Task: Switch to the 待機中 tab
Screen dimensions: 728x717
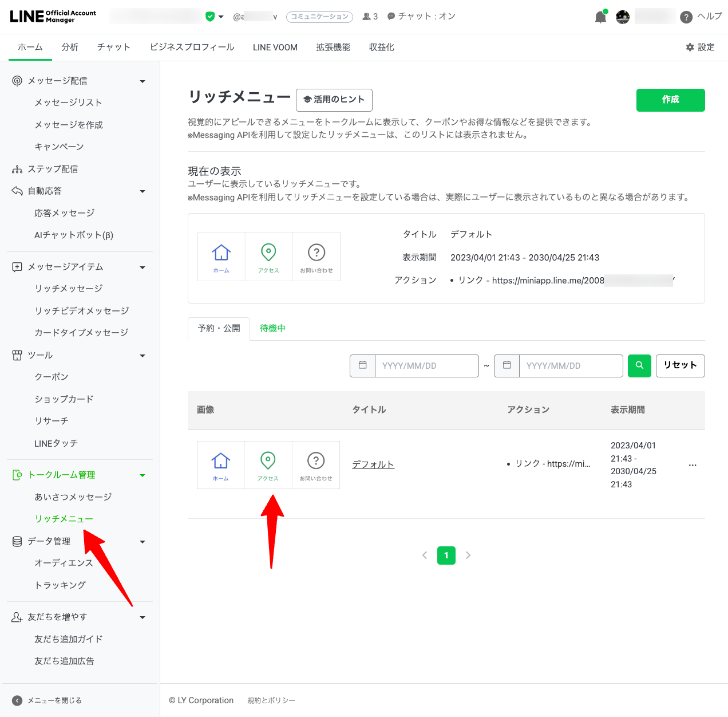Action: pos(272,328)
